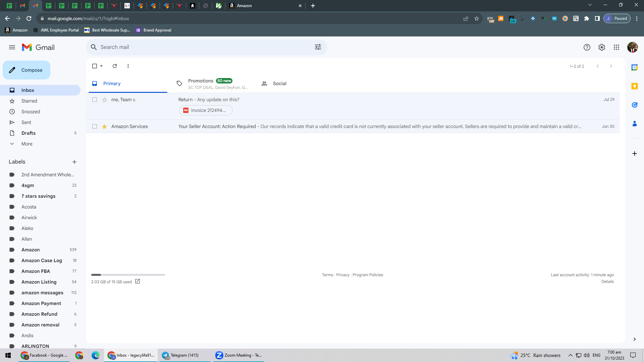
Task: Refresh the inbox message list
Action: pos(115,66)
